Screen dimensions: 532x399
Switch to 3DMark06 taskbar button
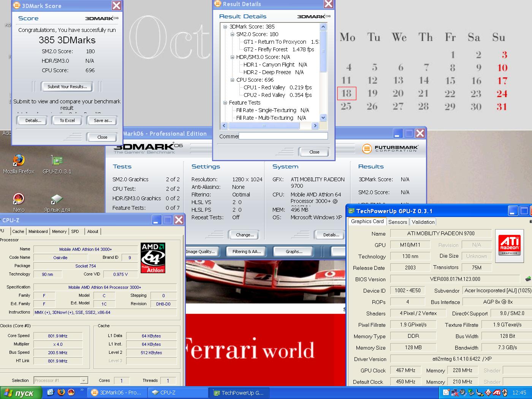pos(118,393)
